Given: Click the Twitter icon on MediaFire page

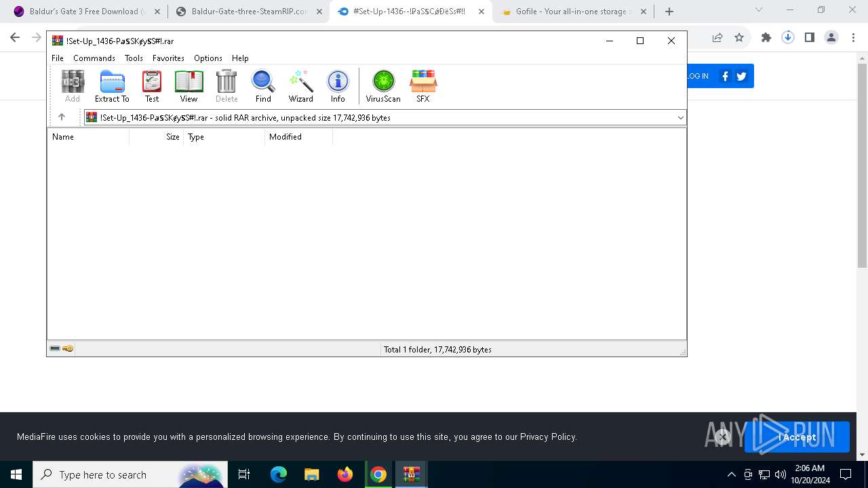Looking at the screenshot, I should click(741, 76).
